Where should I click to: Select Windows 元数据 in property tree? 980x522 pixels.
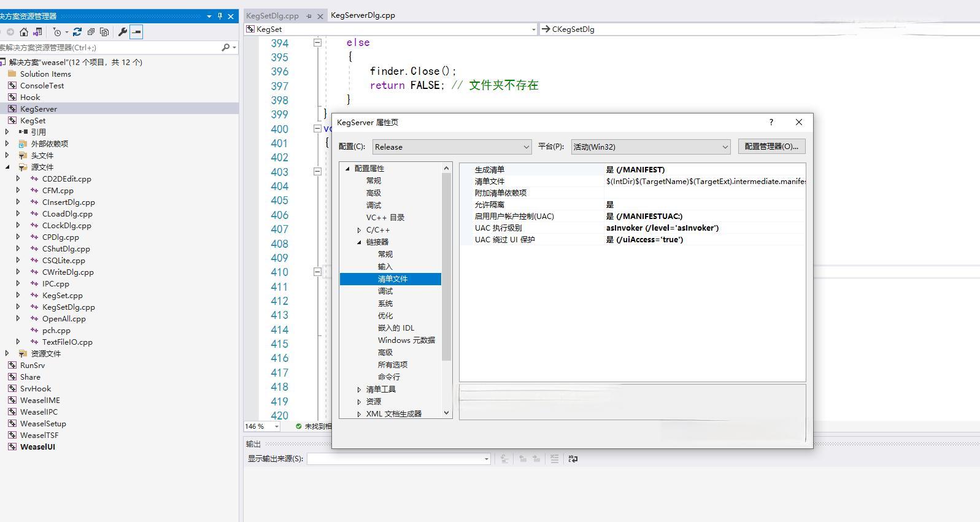point(406,340)
